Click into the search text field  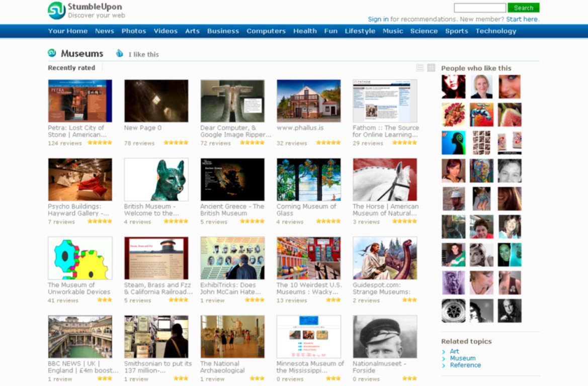(480, 8)
